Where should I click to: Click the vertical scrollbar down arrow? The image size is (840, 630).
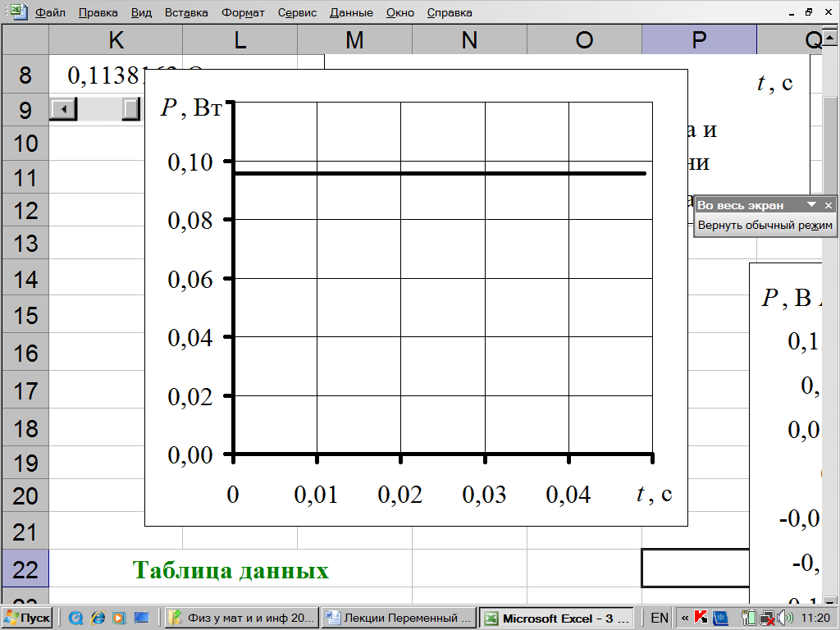click(x=830, y=601)
